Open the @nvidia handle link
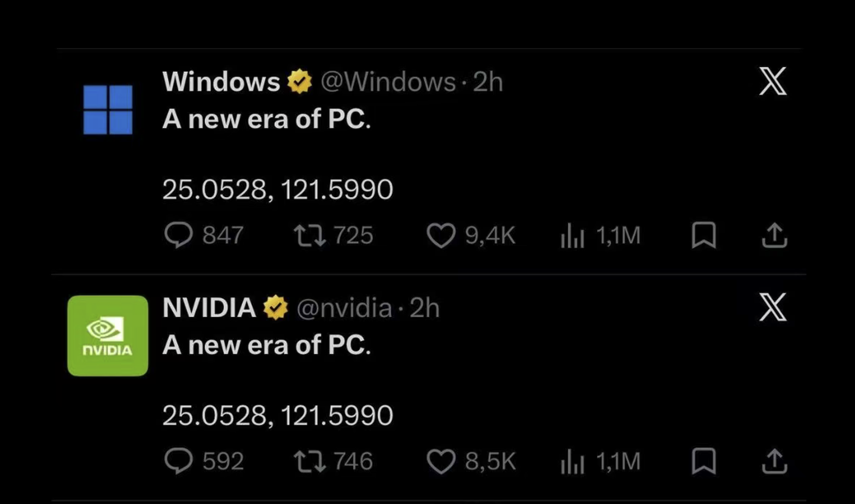 click(x=344, y=308)
